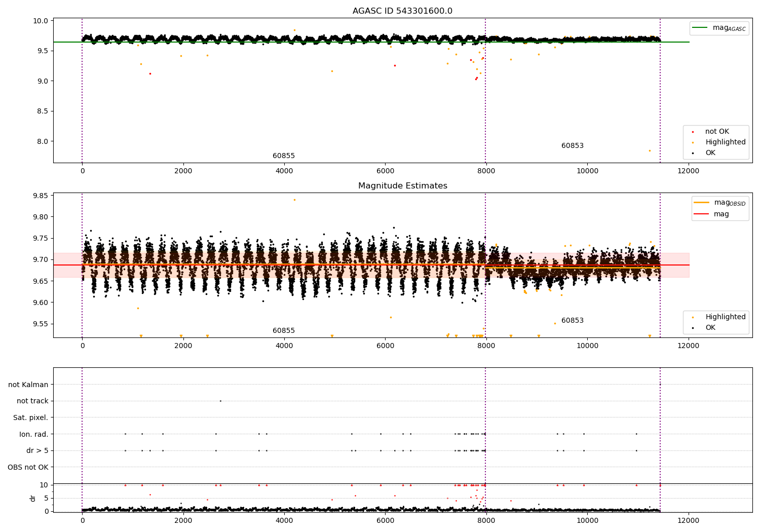Select "OK" legend entry in Magnitude Estimates plot
The height and width of the screenshot is (532, 760).
click(x=710, y=328)
